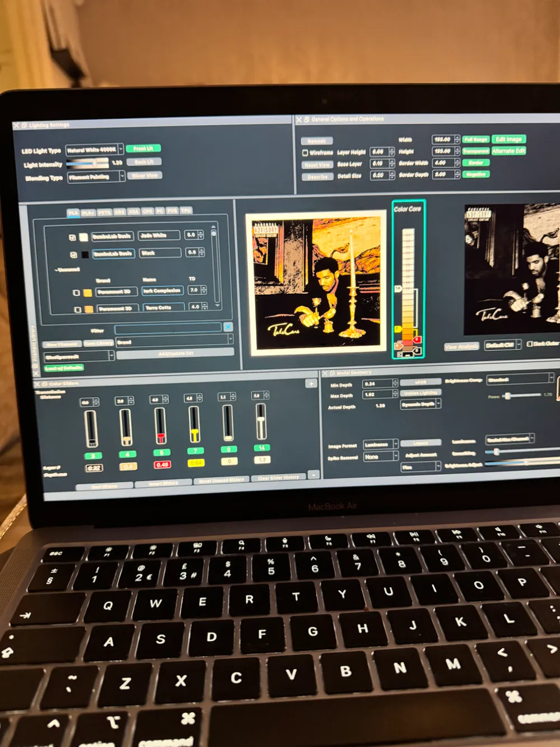560x747 pixels.
Task: Toggle the Wireframe checkbox
Action: pyautogui.click(x=305, y=152)
